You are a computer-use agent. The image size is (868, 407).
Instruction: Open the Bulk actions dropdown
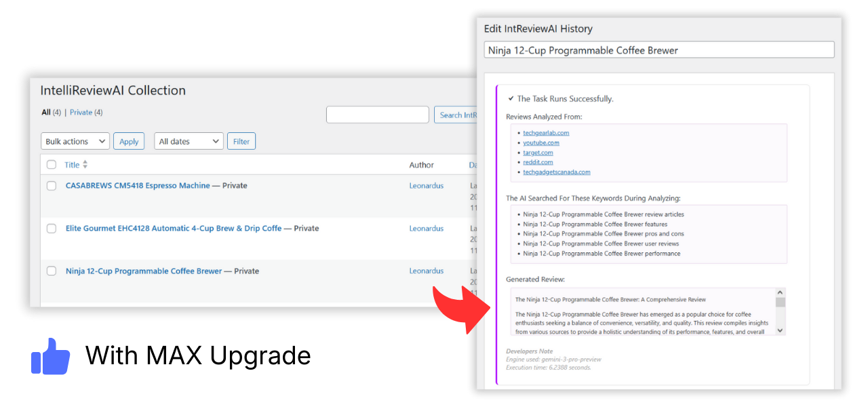[x=75, y=141]
